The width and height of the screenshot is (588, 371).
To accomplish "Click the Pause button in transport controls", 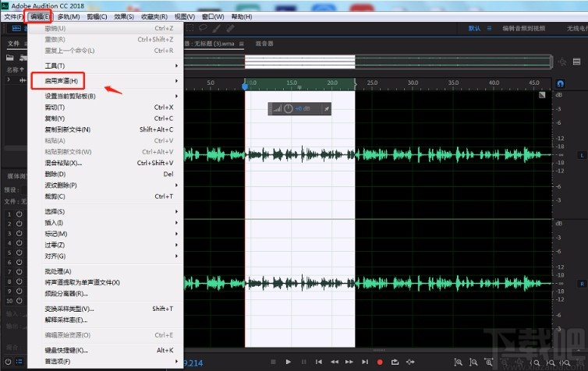I will coord(304,362).
